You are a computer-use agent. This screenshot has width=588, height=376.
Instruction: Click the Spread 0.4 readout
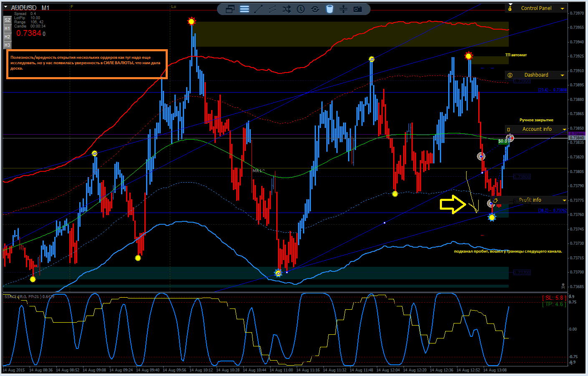[25, 14]
